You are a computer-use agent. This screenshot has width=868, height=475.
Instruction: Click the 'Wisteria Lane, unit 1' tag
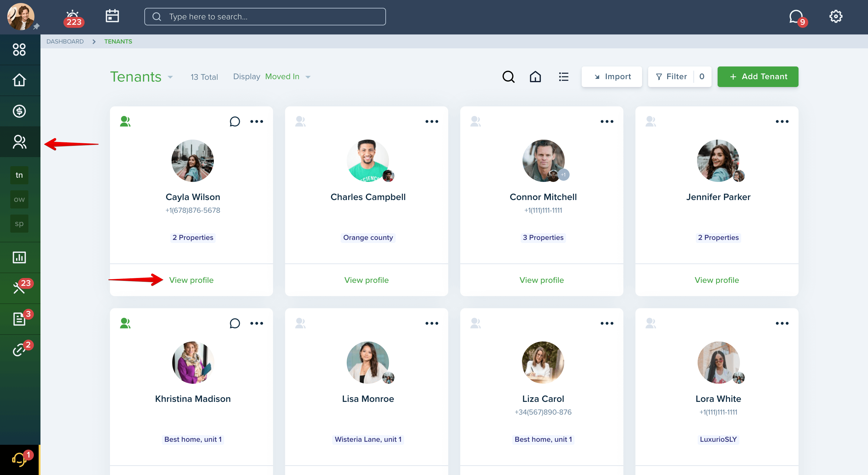point(368,439)
